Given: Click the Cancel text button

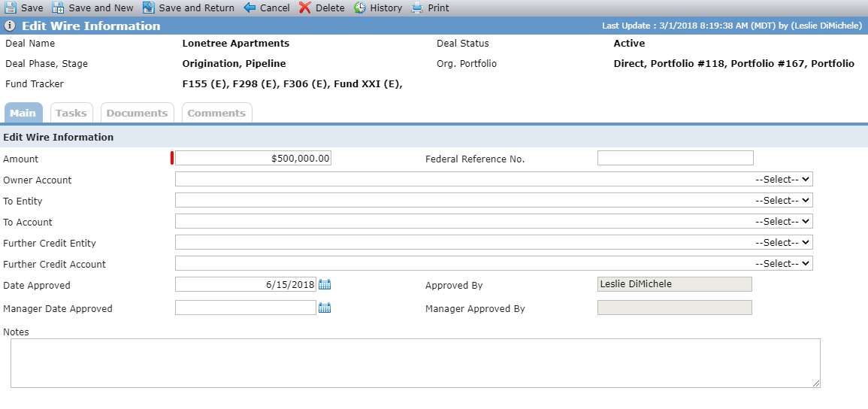Looking at the screenshot, I should click(x=274, y=8).
